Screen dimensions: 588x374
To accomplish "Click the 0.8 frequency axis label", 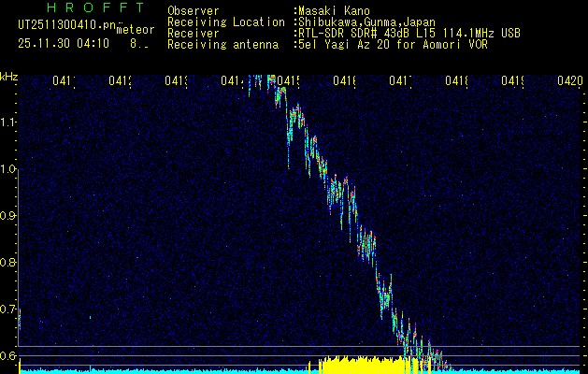I will [x=8, y=263].
